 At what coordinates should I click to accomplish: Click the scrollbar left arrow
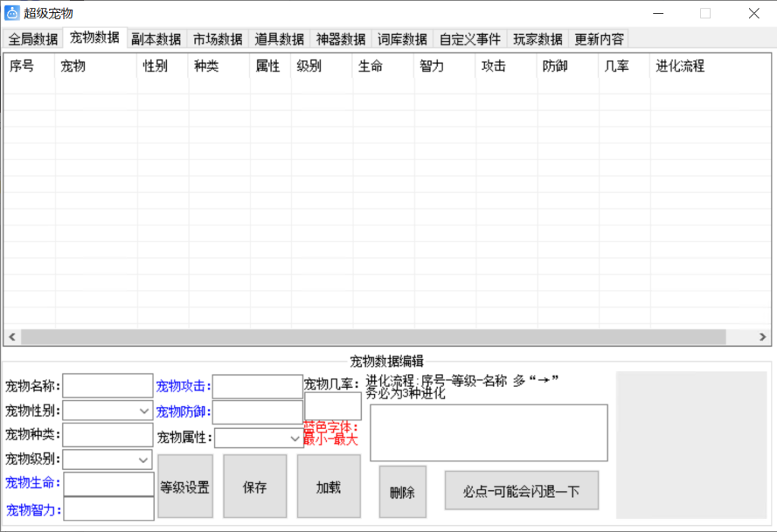coord(11,337)
